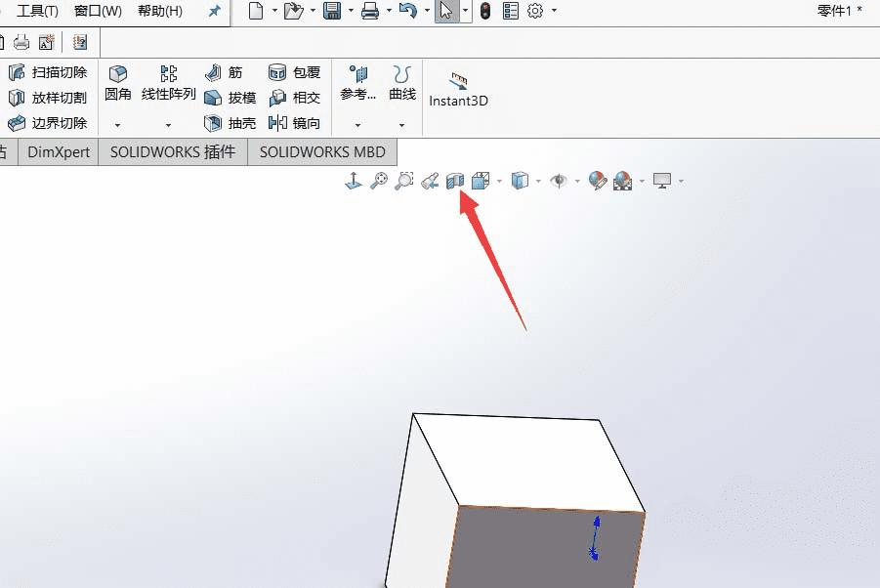Expand the Print dropdown arrow
This screenshot has width=880, height=588.
pos(389,11)
